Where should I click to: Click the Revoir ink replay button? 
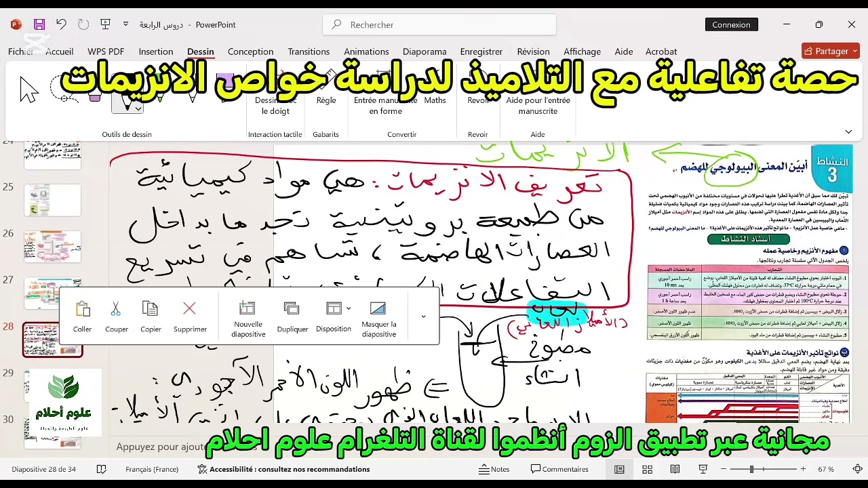point(479,88)
